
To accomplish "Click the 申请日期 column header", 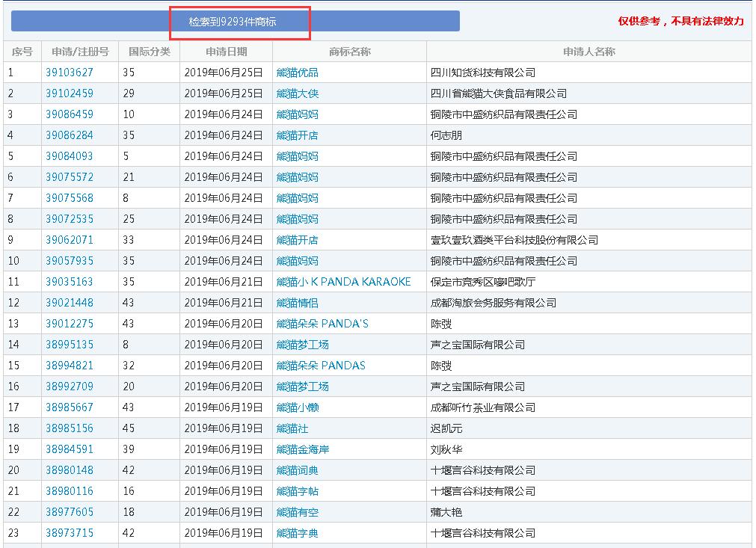I will click(x=226, y=52).
